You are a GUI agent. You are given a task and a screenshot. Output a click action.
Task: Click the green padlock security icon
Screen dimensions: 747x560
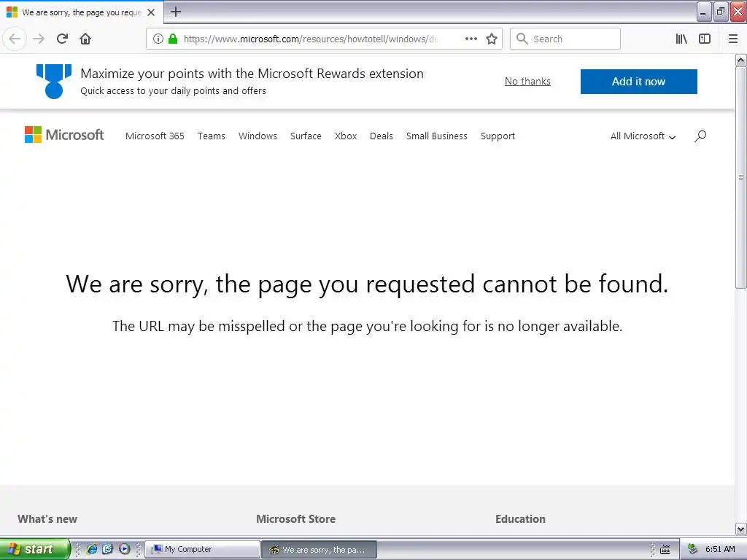tap(173, 39)
